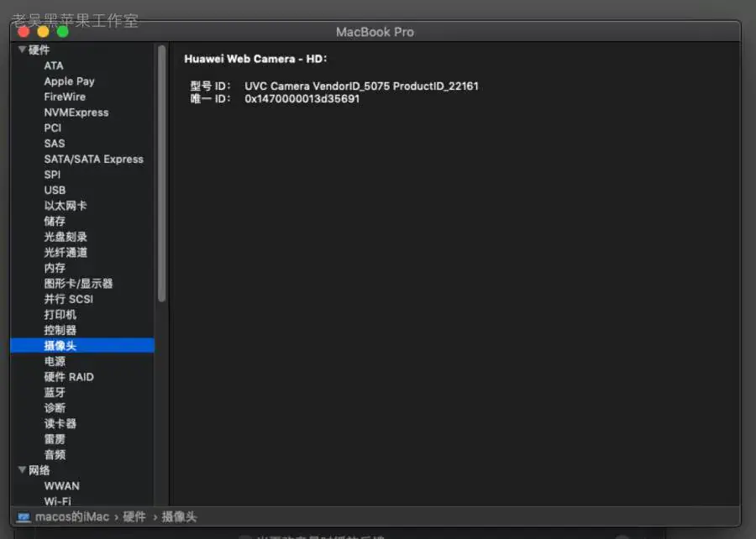Click macos的iMac in the path bar
756x539 pixels.
pos(72,517)
